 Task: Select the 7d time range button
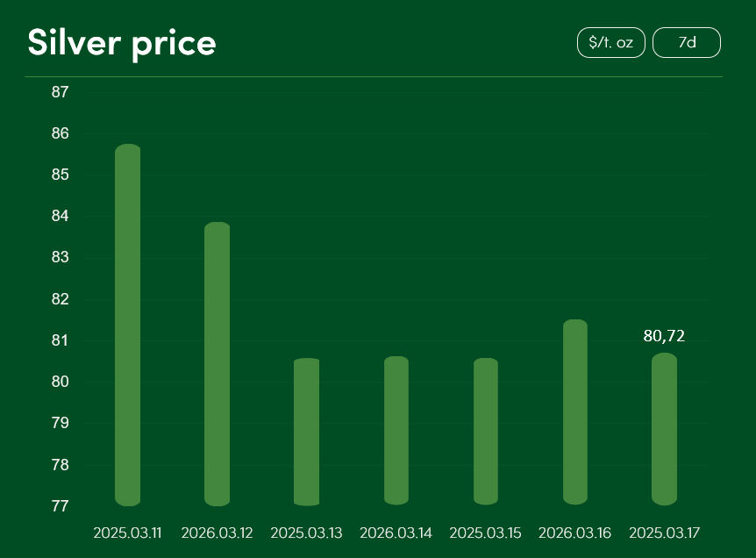click(x=687, y=43)
